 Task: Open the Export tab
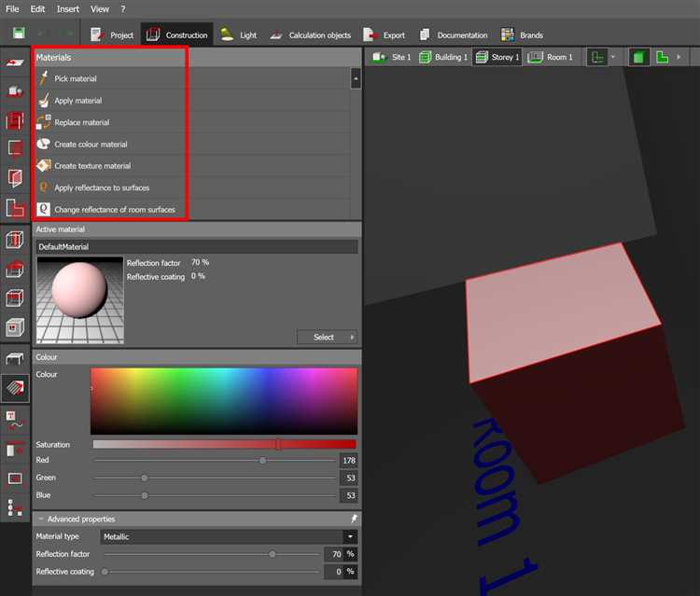coord(384,35)
